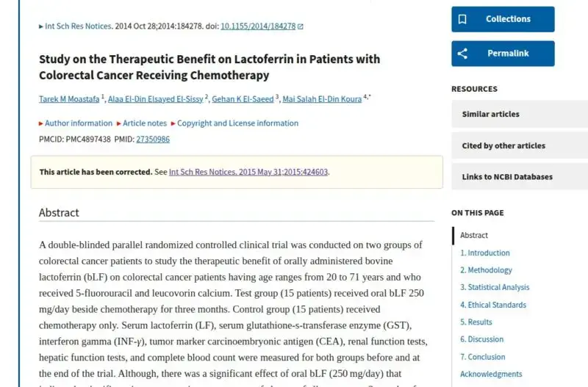The image size is (588, 387).
Task: Click the external link icon beside the DOI
Action: 301,26
